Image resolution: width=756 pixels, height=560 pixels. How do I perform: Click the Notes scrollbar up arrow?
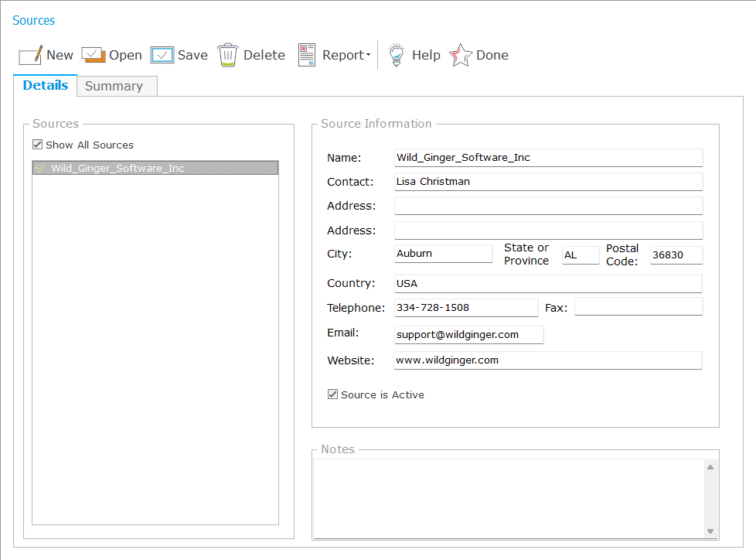[710, 467]
